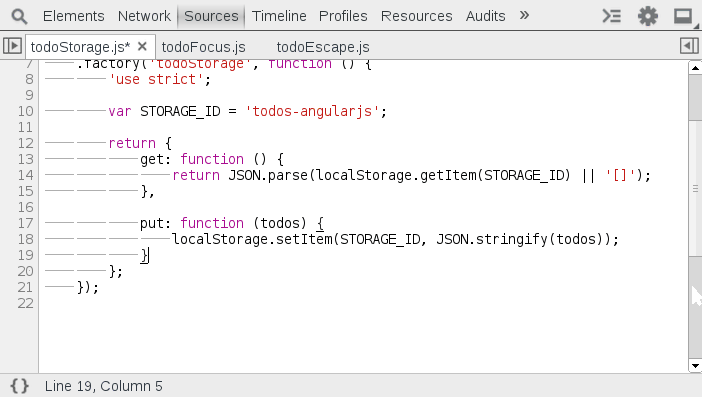Show the file navigator panel

12,46
